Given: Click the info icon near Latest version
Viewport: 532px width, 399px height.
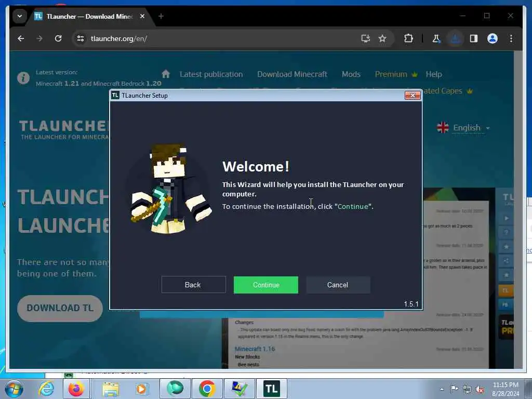Looking at the screenshot, I should tap(23, 78).
